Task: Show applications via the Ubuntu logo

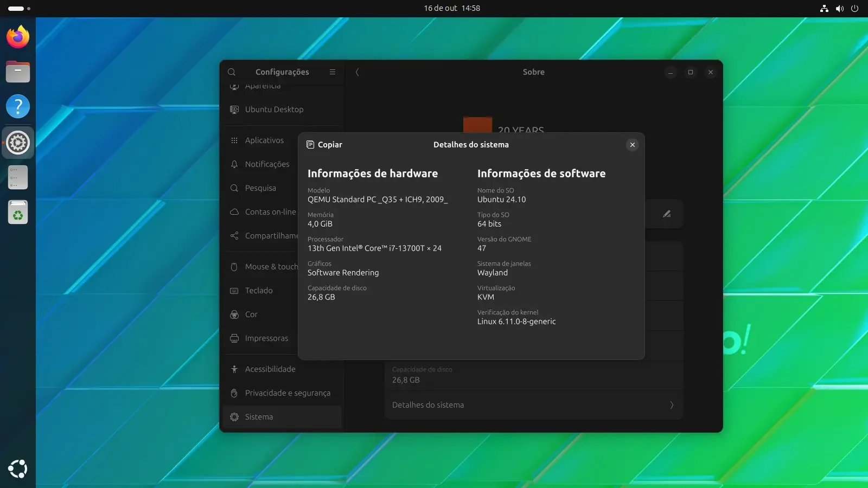Action: [18, 468]
